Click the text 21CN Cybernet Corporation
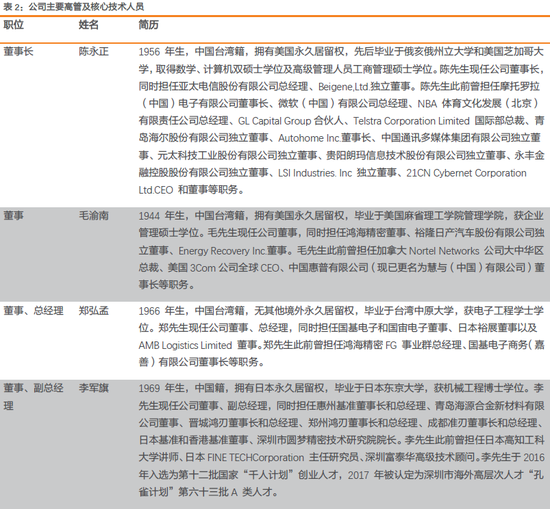The width and height of the screenshot is (550, 509). pos(466,173)
